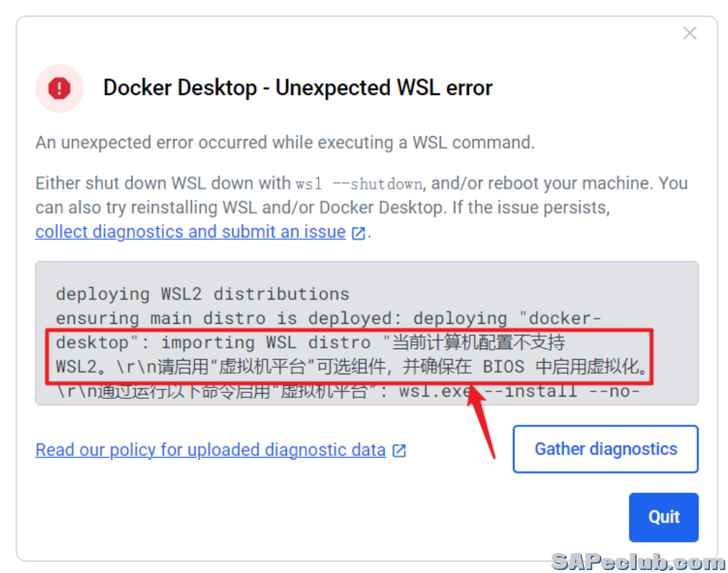Quit Docker Desktop with the Quit button
Viewport: 728px width, 573px height.
point(663,517)
